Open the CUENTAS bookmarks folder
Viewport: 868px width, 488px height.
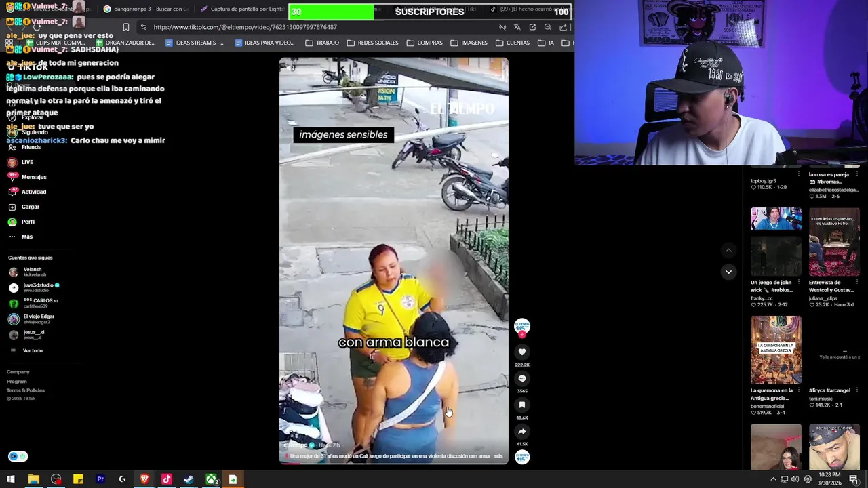click(513, 43)
